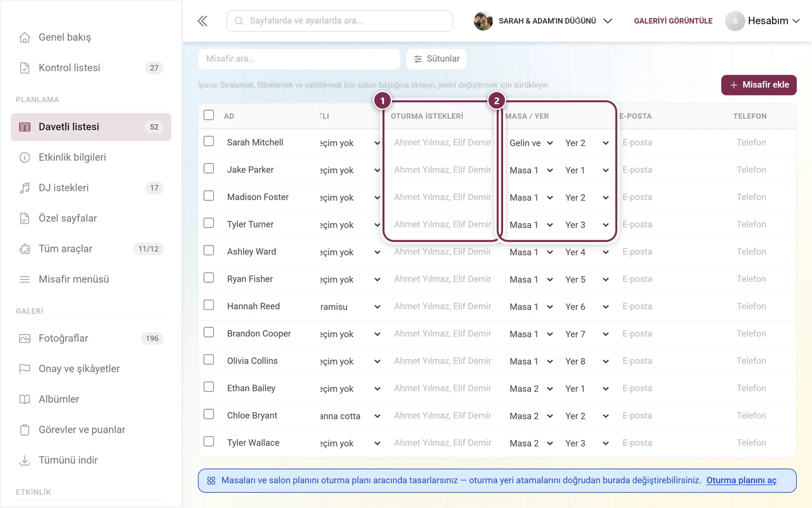Open the Oturma planını aç link
812x508 pixels.
tap(742, 481)
